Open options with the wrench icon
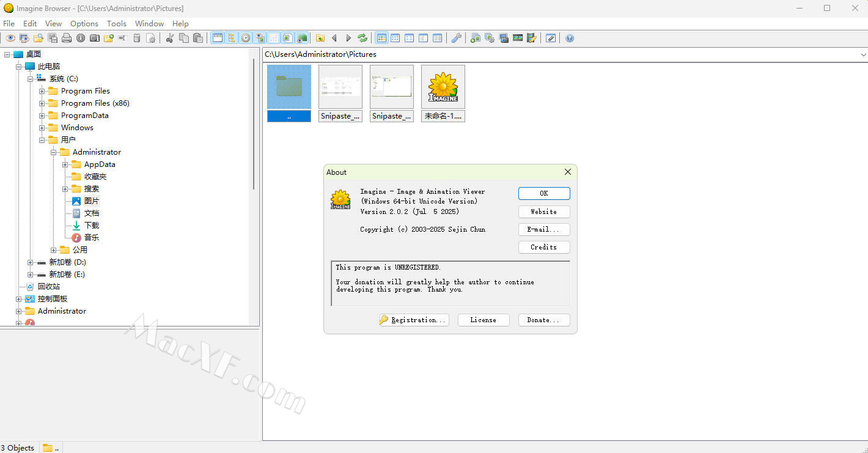Image resolution: width=868 pixels, height=453 pixels. (457, 38)
